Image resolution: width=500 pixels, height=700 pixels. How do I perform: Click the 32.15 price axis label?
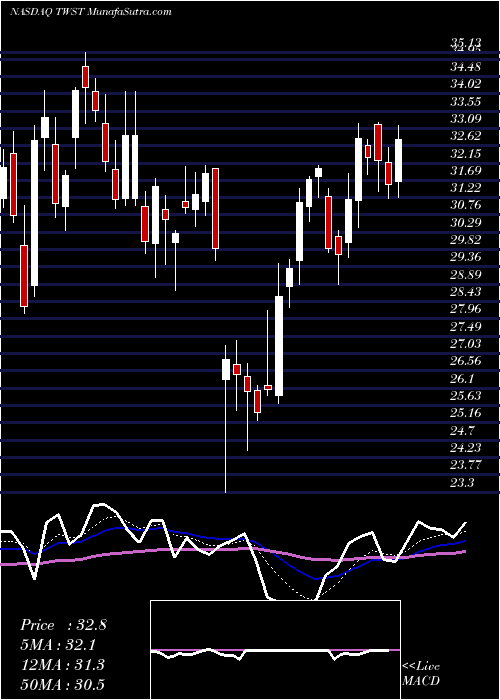point(466,154)
